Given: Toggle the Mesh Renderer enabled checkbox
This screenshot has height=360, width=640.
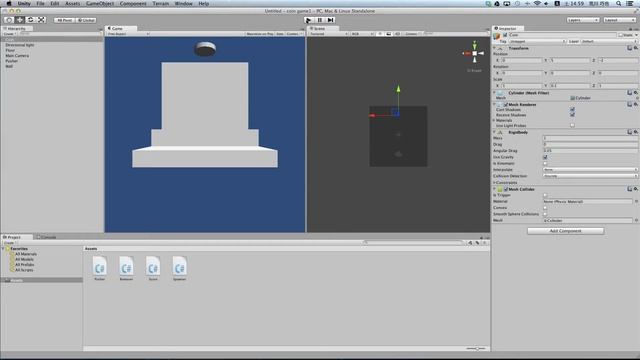Looking at the screenshot, I should (506, 105).
